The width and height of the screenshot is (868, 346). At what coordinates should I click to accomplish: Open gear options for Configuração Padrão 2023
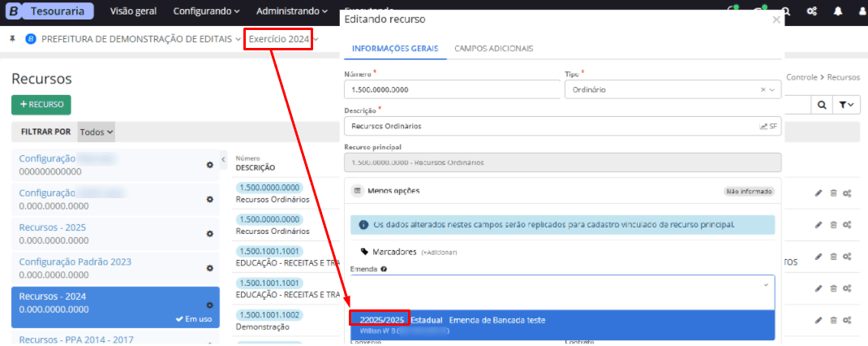[x=210, y=268]
